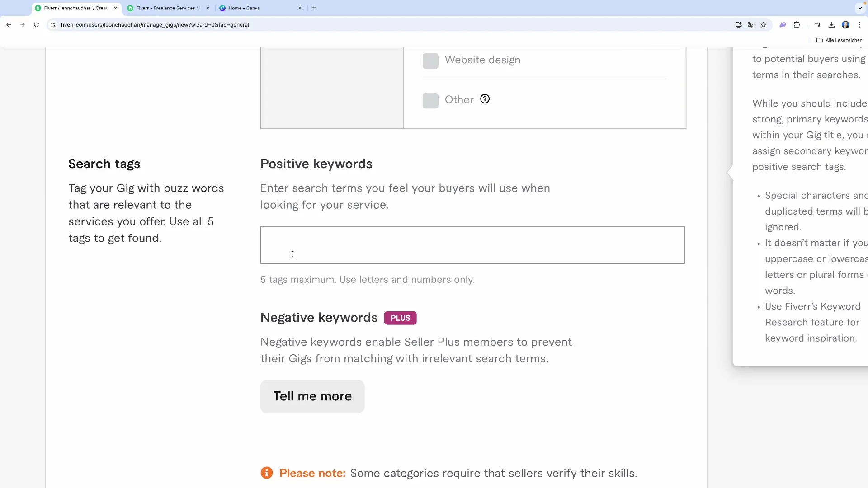Open the Downloads icon in the toolbar
Image resolution: width=868 pixels, height=488 pixels.
click(832, 25)
